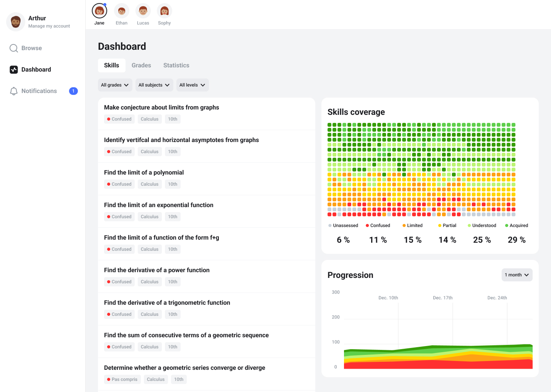Open 'Find the derivative of a power function'
This screenshot has width=551, height=392.
pos(156,270)
